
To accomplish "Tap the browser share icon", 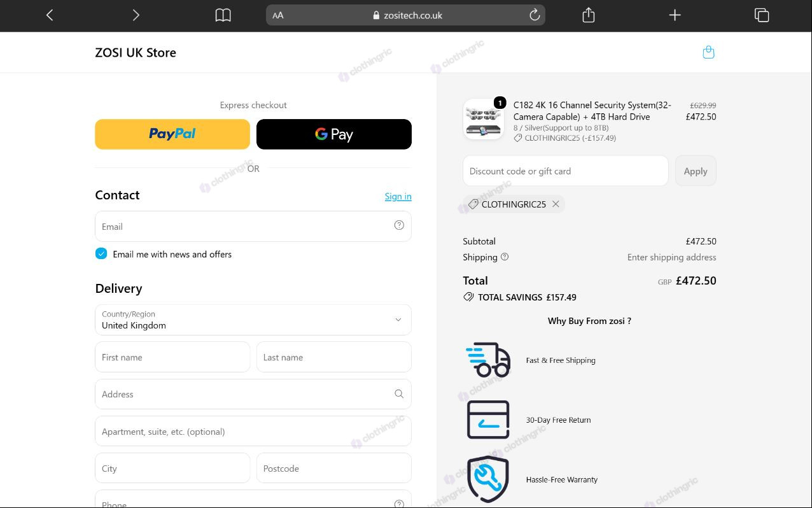I will click(589, 15).
